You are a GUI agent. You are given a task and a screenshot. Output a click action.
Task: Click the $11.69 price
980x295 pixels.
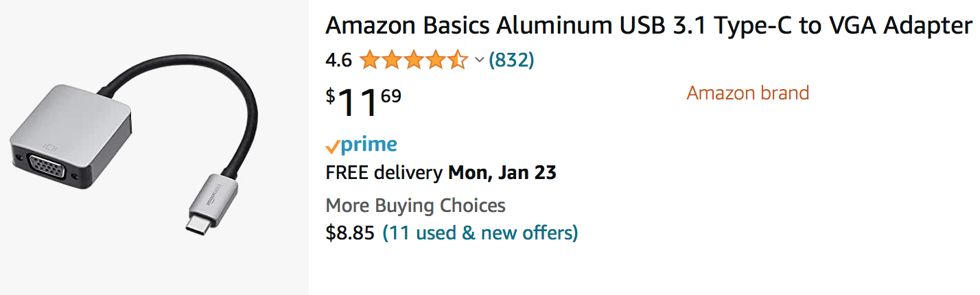click(x=364, y=102)
